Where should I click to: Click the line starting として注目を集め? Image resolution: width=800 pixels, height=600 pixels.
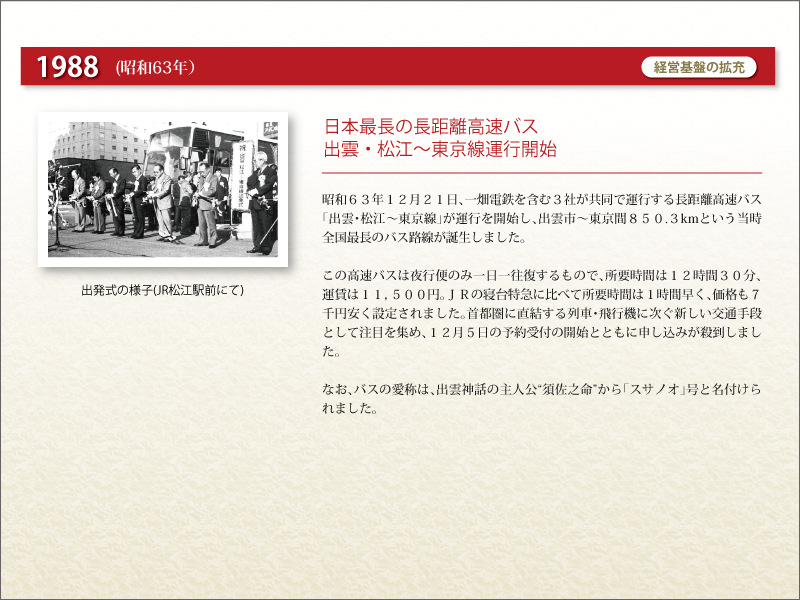click(x=542, y=333)
